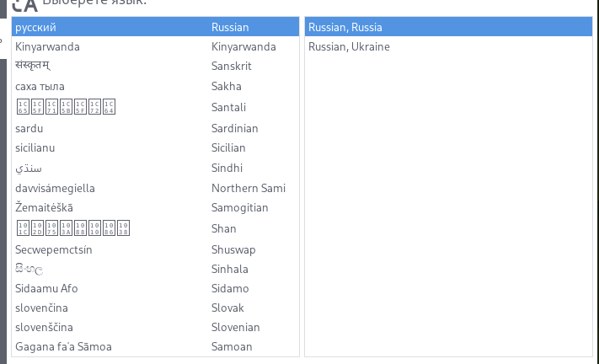This screenshot has height=364, width=599.
Task: Pick Santali in the language list
Action: coord(156,107)
